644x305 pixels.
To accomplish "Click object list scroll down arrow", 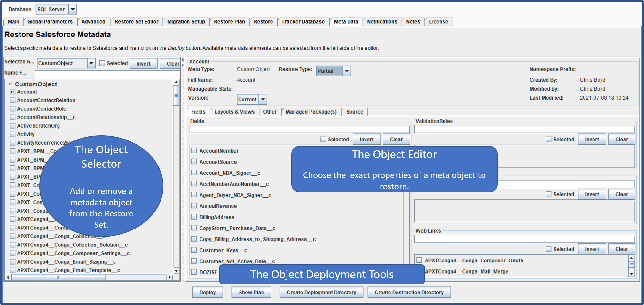I will pyautogui.click(x=176, y=270).
